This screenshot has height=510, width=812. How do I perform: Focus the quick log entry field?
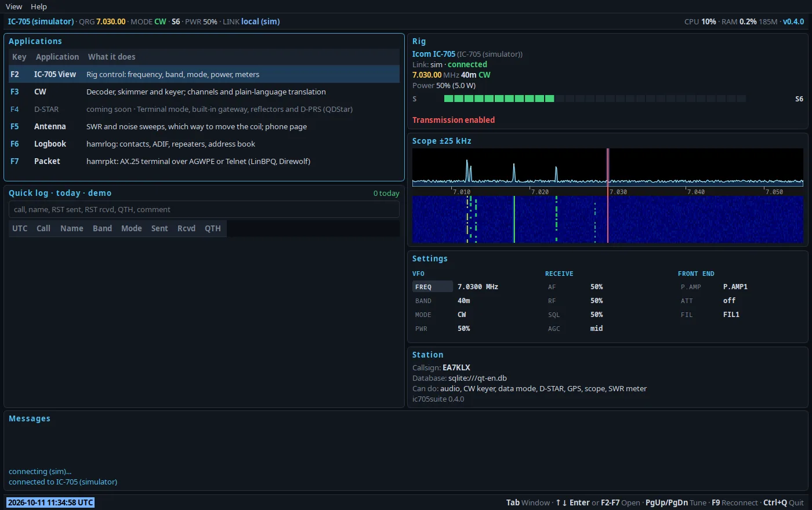pyautogui.click(x=204, y=209)
